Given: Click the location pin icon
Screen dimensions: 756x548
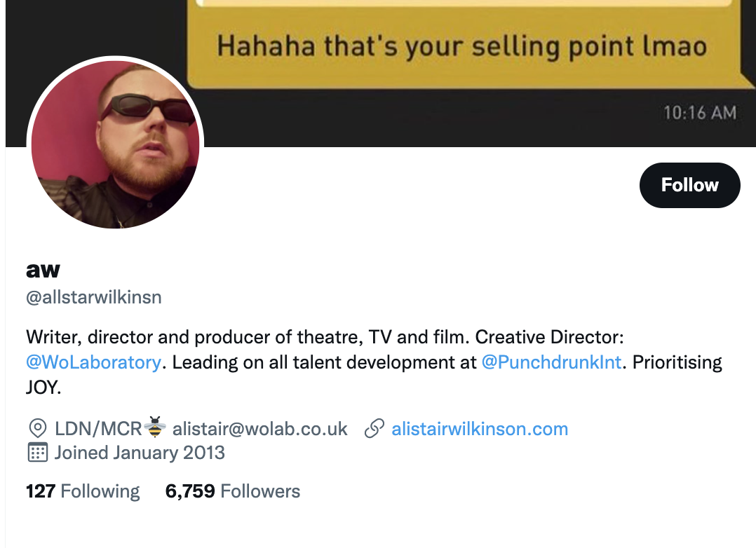Looking at the screenshot, I should point(36,429).
